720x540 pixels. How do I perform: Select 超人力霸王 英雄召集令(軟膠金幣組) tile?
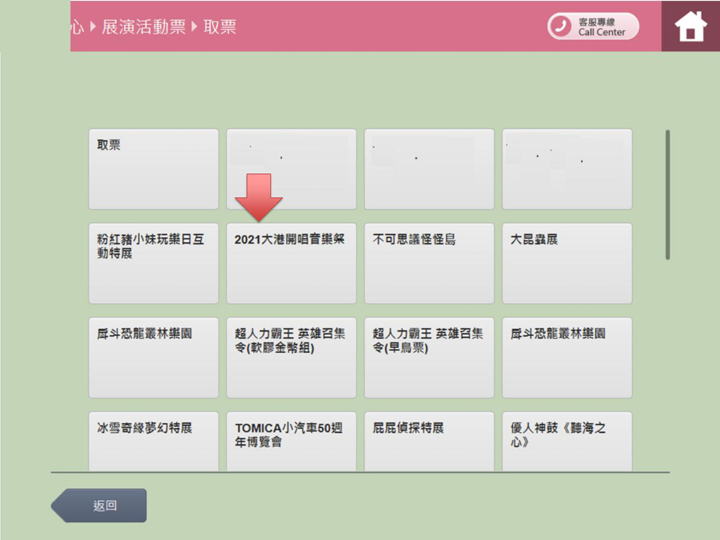pos(291,357)
